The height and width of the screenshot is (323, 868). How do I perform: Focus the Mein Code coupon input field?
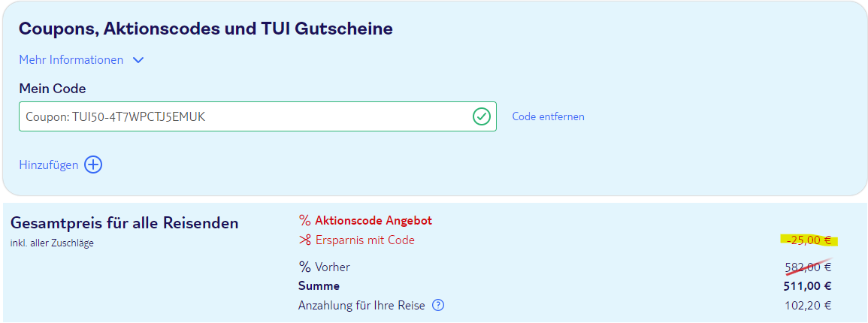coord(258,116)
